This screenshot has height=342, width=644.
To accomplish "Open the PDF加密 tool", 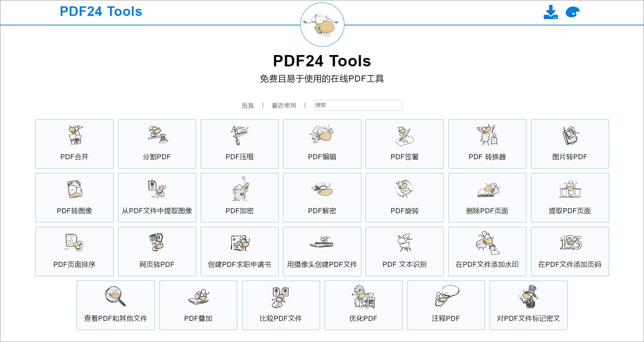I will [239, 197].
